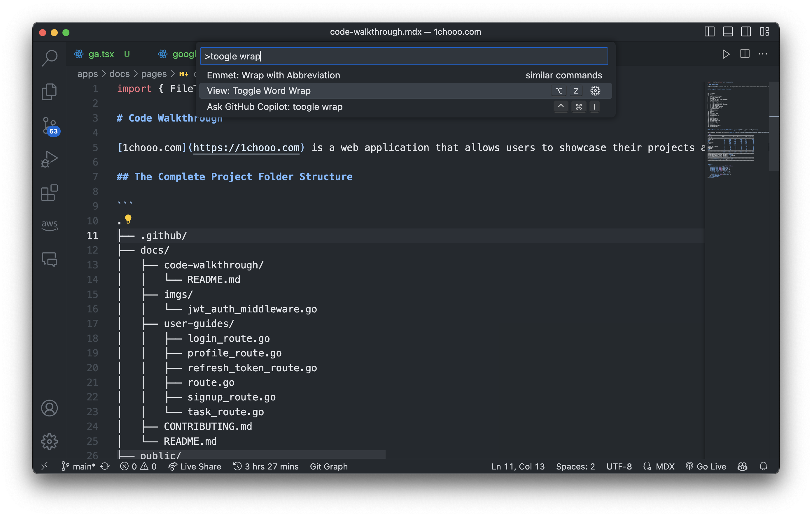Select the View: Toggle Word Wrap command
Image resolution: width=812 pixels, height=517 pixels.
[x=259, y=90]
